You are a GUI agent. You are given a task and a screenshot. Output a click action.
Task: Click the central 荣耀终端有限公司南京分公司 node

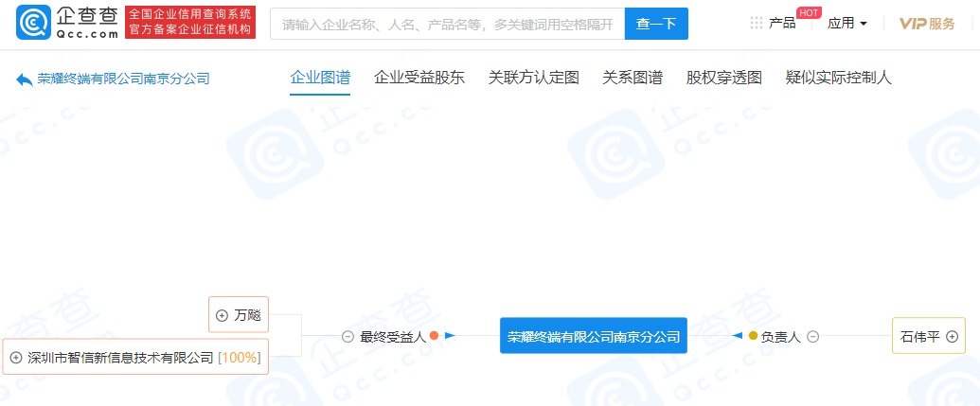593,336
